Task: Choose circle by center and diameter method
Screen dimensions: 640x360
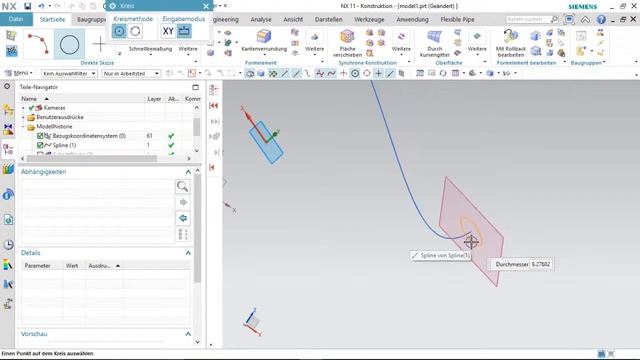Action: pyautogui.click(x=119, y=31)
